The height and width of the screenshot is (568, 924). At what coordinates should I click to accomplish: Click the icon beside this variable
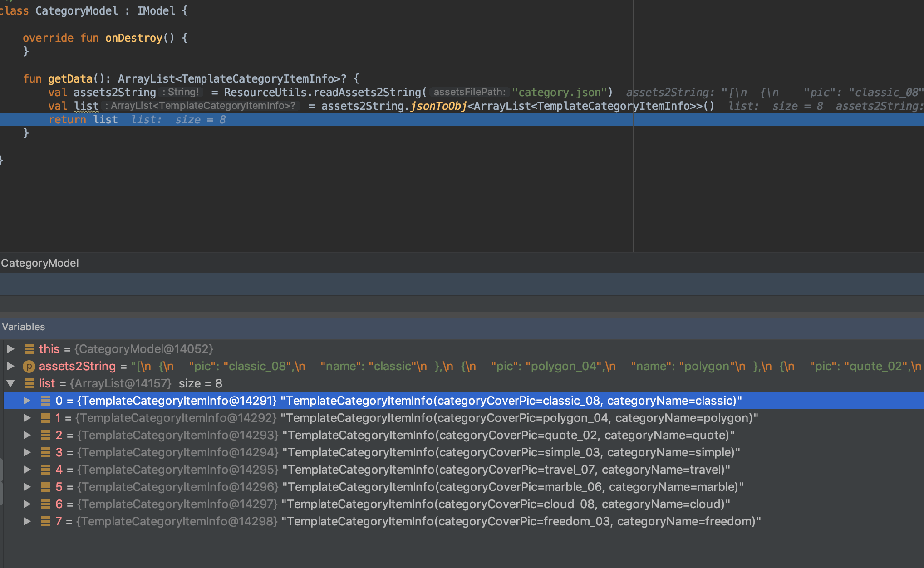[x=29, y=349]
